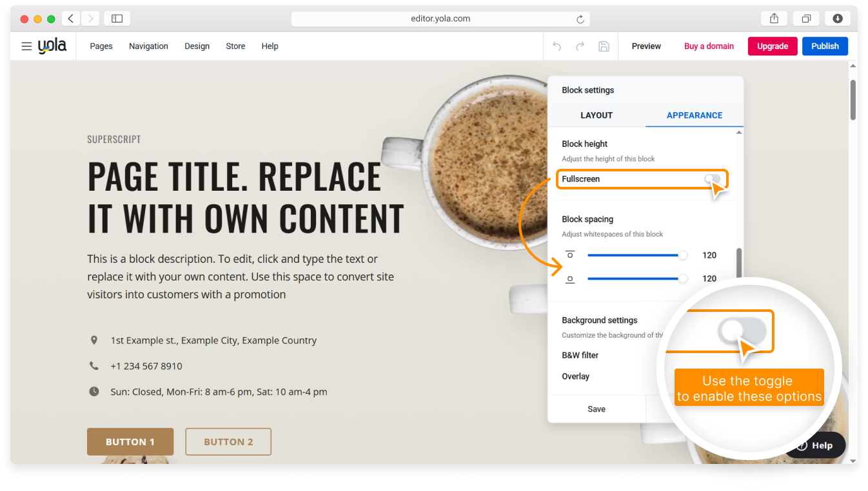The height and width of the screenshot is (491, 868).
Task: Click the blue Publish button
Action: click(x=825, y=46)
